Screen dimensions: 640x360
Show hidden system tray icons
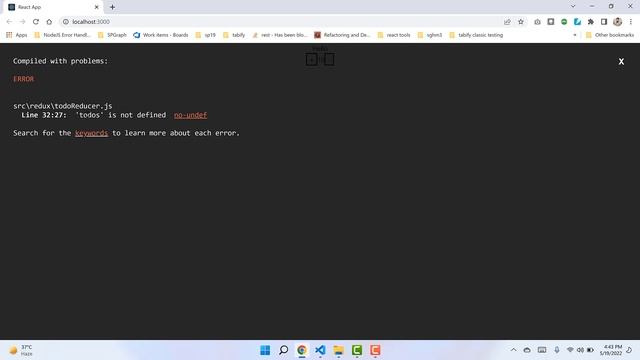[x=513, y=350]
